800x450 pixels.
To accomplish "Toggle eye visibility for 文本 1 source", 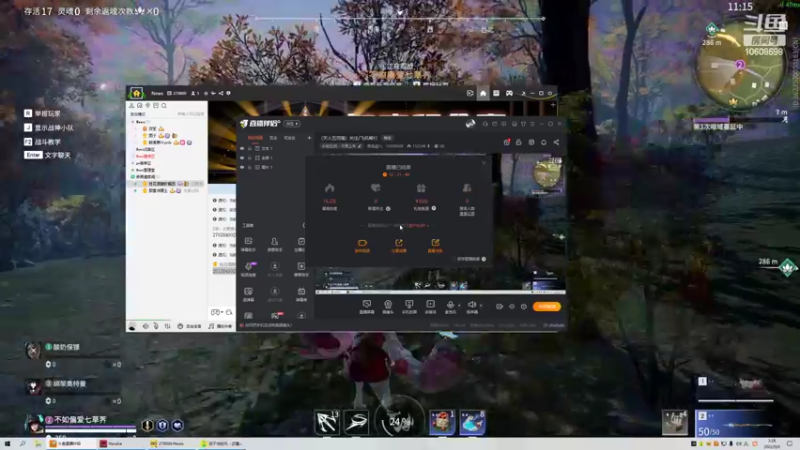I will [242, 148].
